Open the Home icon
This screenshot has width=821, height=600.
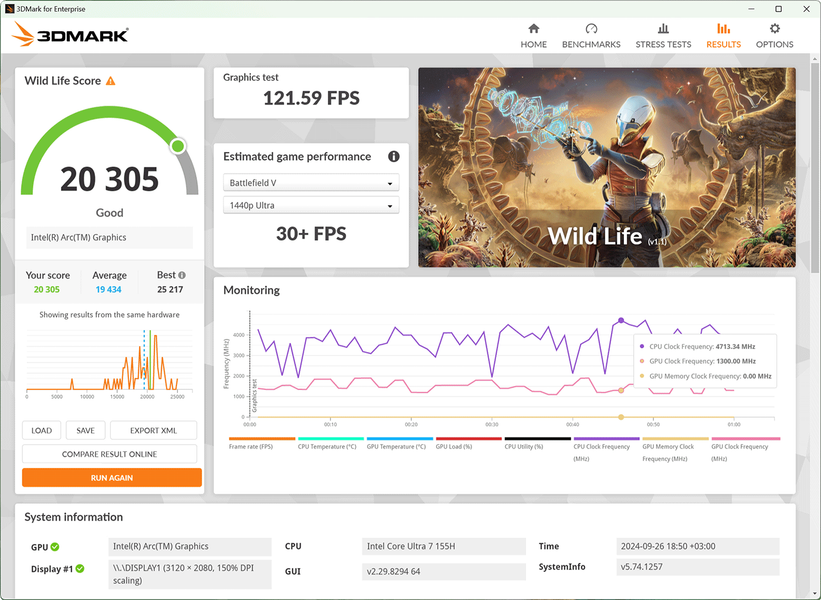(534, 28)
